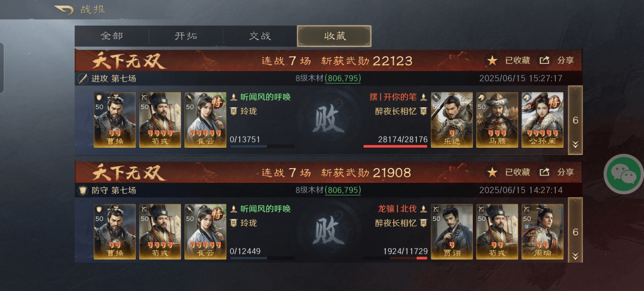644x291 pixels.
Task: Switch to the 全部 tab
Action: tap(112, 36)
